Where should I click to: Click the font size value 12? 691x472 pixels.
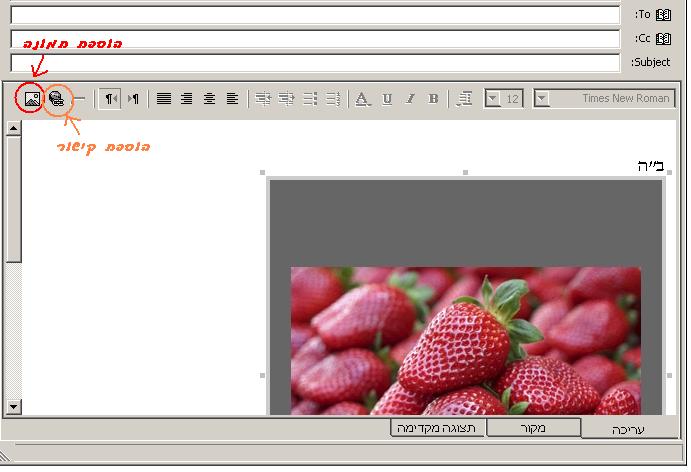click(512, 99)
